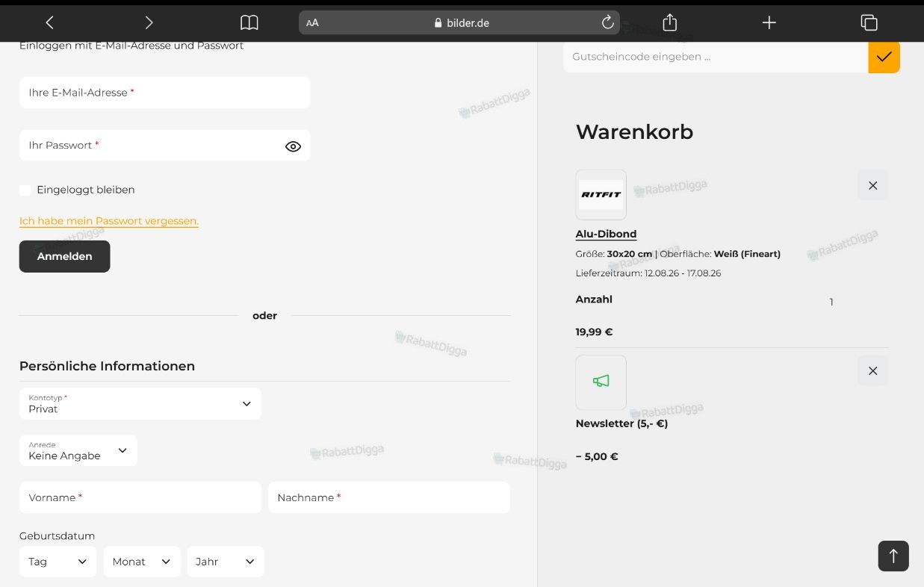Reload the bilder.de page
The height and width of the screenshot is (587, 924).
click(608, 22)
